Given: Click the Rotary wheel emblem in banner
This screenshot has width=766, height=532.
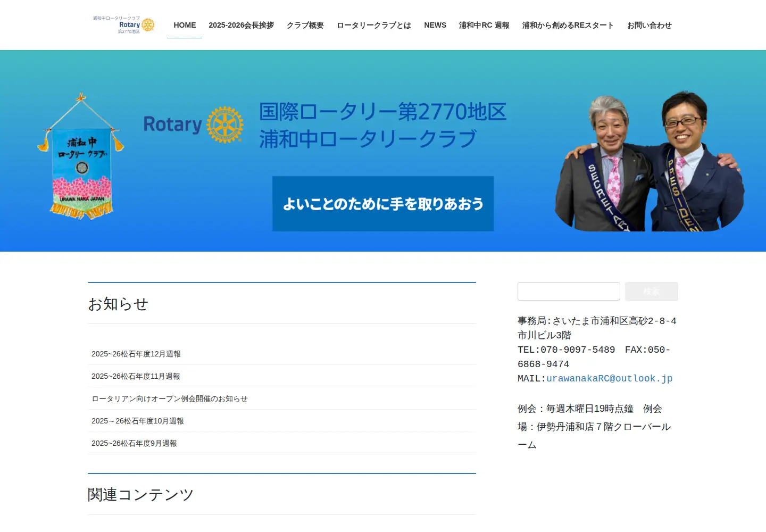Looking at the screenshot, I should (225, 124).
